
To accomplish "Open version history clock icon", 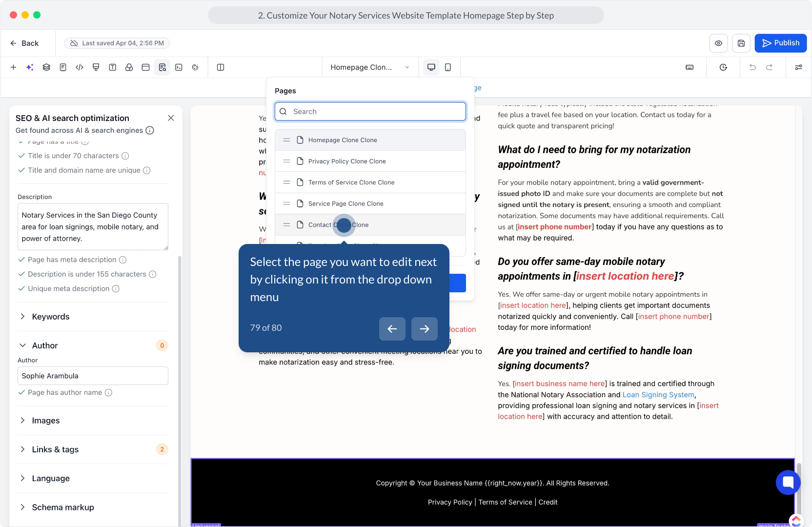I will coord(723,67).
